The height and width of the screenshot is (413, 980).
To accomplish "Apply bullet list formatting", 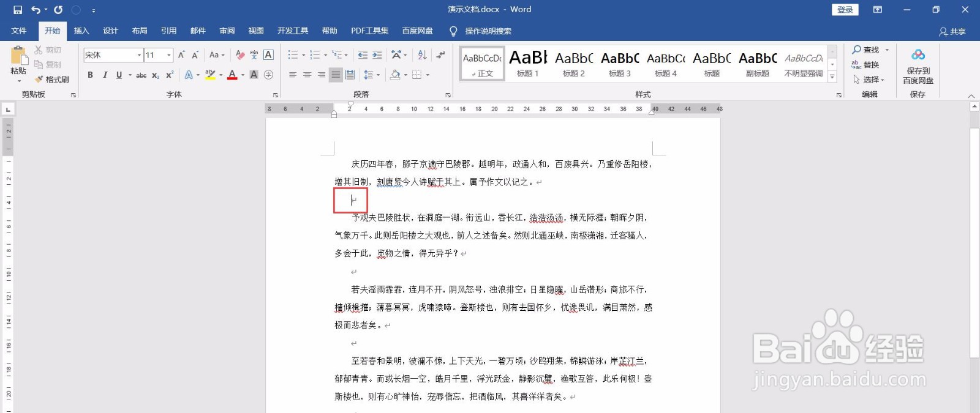I will click(293, 55).
